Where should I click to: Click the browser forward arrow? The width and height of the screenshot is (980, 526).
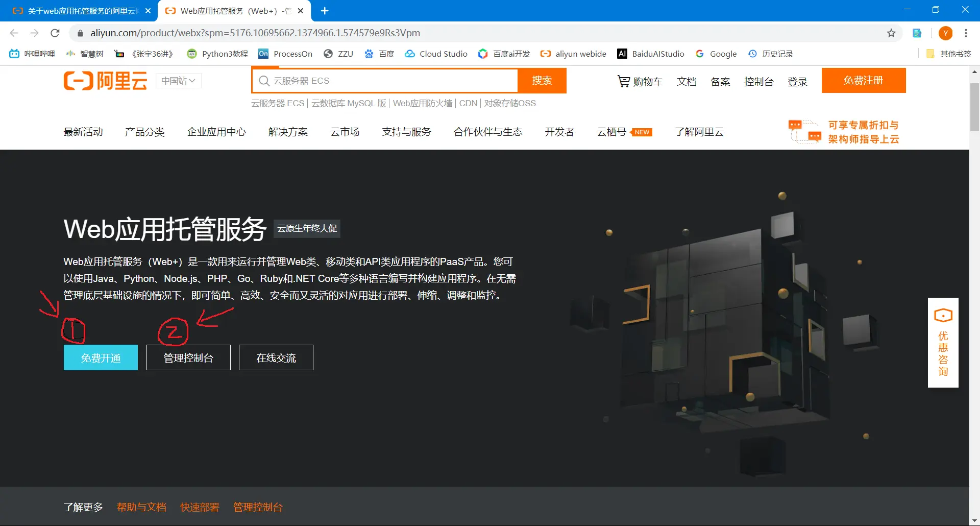(x=34, y=33)
